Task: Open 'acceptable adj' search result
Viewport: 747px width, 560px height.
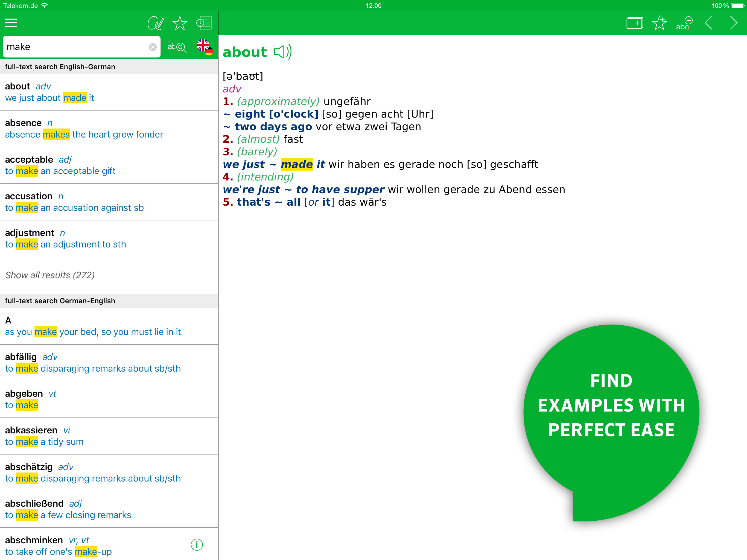Action: coord(109,165)
